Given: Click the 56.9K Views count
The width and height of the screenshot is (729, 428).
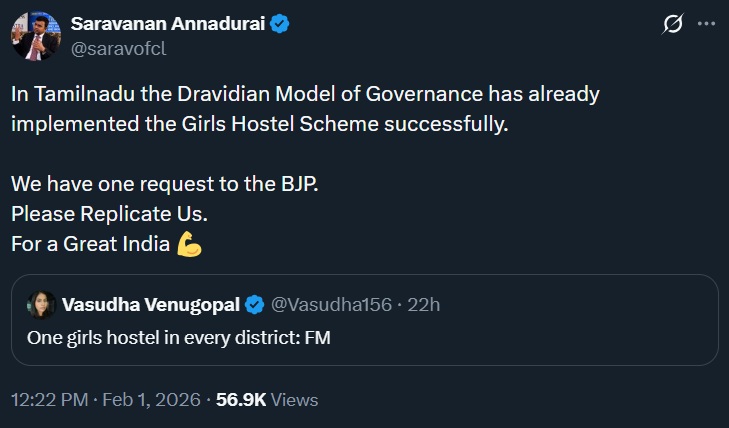Looking at the screenshot, I should (266, 400).
